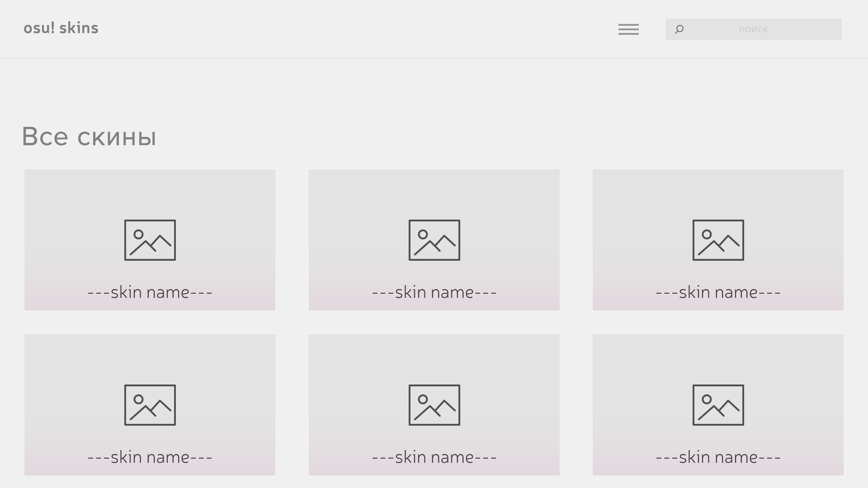The image size is (868, 488).
Task: Open skin name label of top-left card
Action: (150, 292)
